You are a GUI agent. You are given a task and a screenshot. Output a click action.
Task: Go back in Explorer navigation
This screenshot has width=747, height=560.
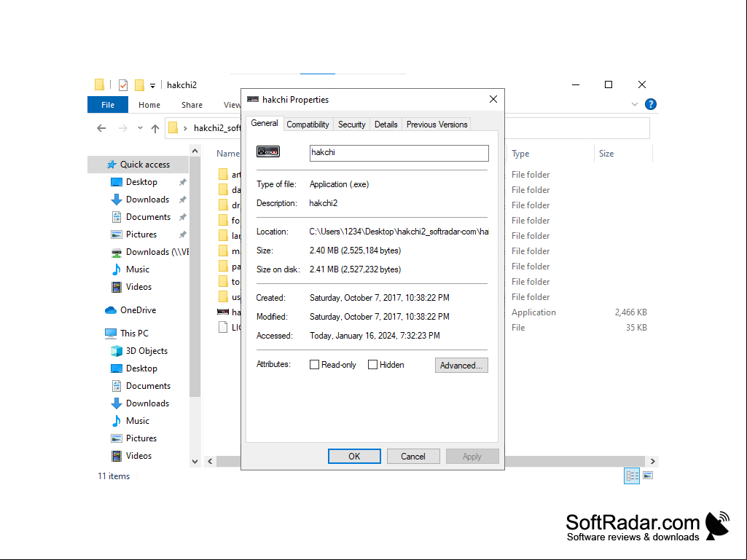click(101, 128)
